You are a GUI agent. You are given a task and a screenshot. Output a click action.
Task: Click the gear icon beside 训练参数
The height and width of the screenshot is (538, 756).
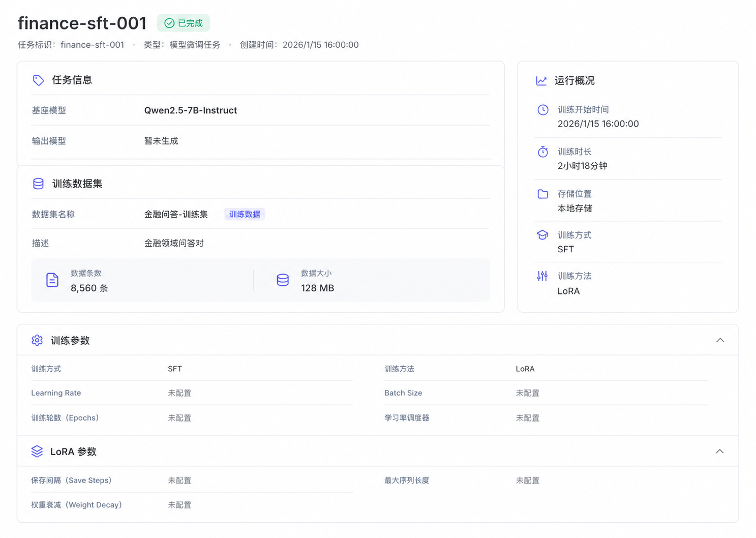click(x=37, y=340)
